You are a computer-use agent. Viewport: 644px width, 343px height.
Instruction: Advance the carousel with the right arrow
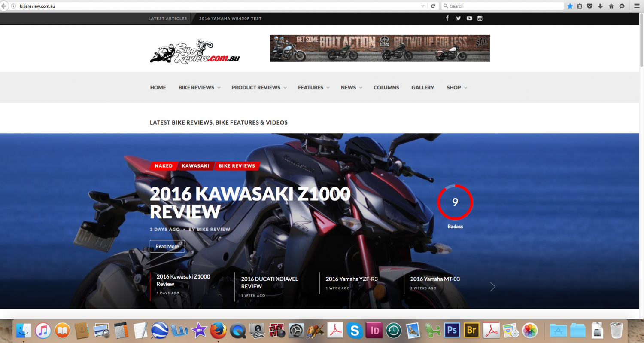click(x=492, y=287)
